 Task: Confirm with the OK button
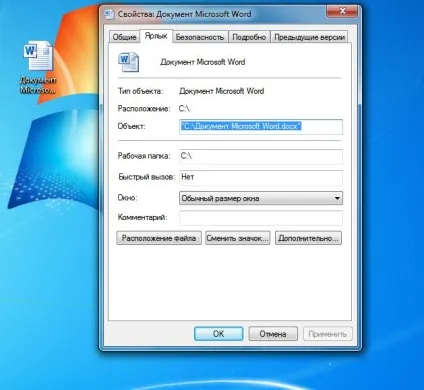tap(219, 334)
